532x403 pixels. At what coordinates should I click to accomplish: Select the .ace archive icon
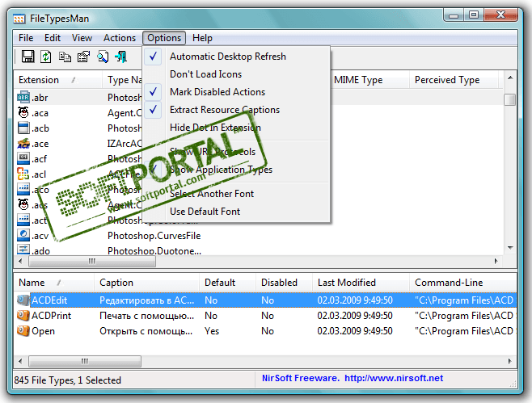pyautogui.click(x=23, y=144)
